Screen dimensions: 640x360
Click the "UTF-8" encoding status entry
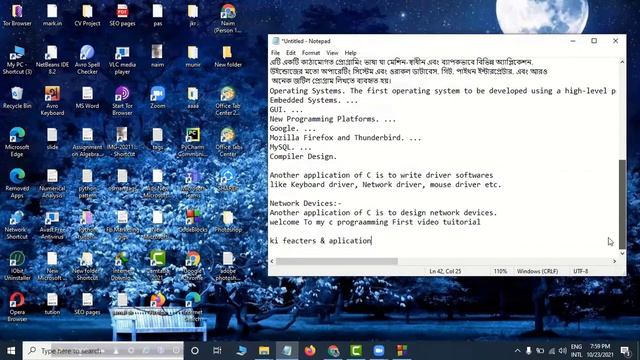[580, 271]
